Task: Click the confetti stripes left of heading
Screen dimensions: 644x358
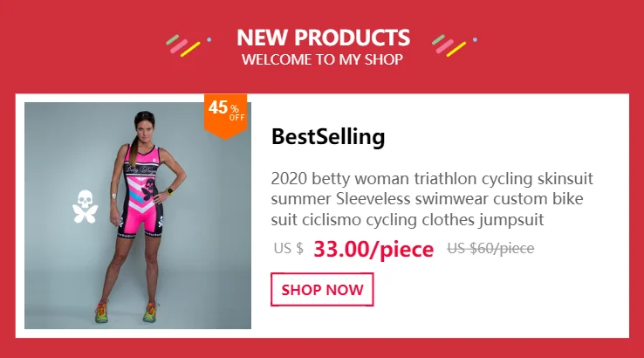Action: click(x=183, y=45)
